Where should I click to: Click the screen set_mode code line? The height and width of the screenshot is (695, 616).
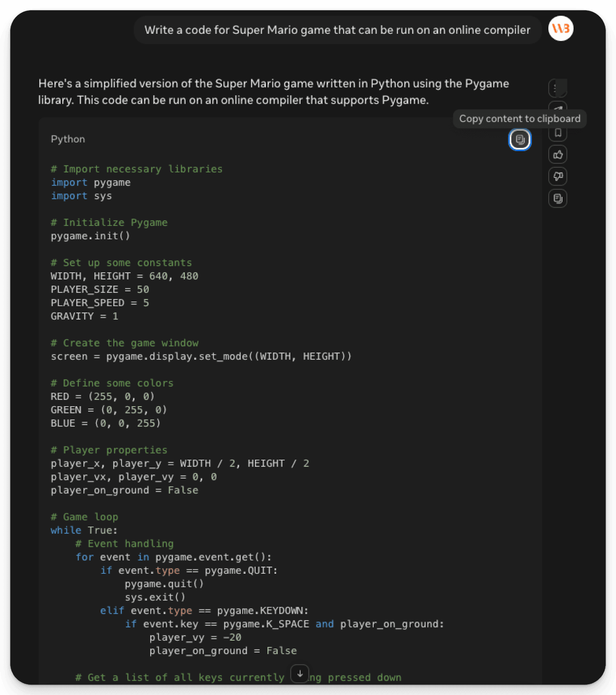click(x=201, y=356)
